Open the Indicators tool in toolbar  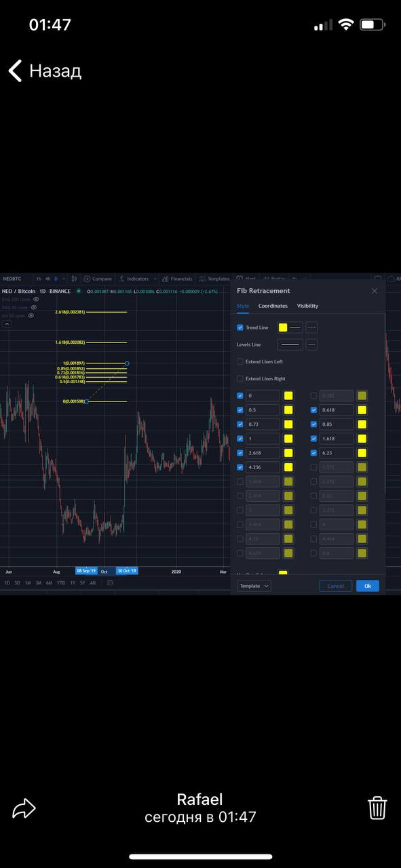point(134,279)
